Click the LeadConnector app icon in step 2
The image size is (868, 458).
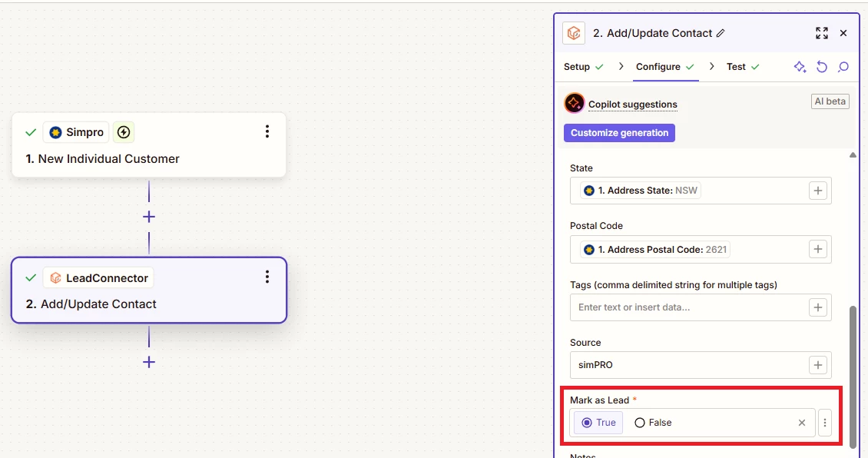point(55,278)
